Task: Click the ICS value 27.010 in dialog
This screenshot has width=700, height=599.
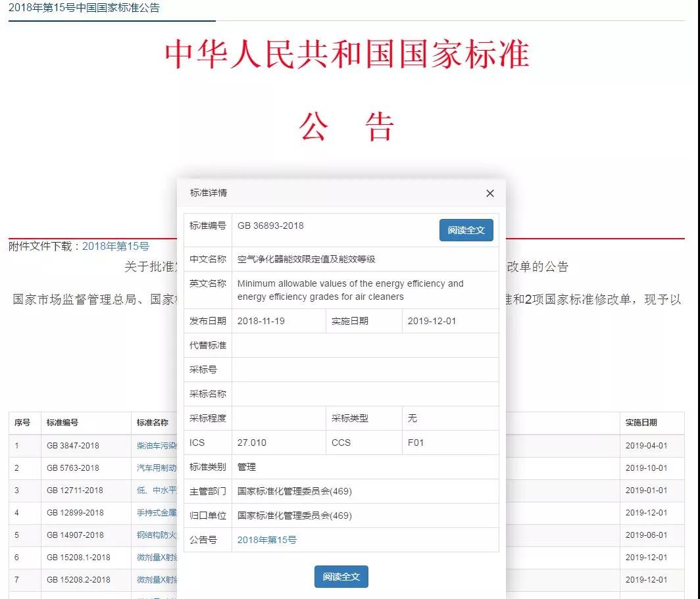Action: tap(252, 443)
